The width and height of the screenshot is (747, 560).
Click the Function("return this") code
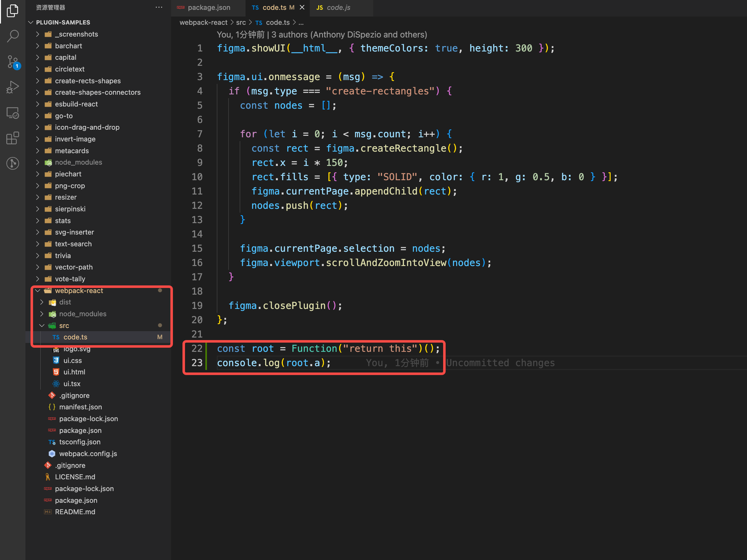click(357, 349)
